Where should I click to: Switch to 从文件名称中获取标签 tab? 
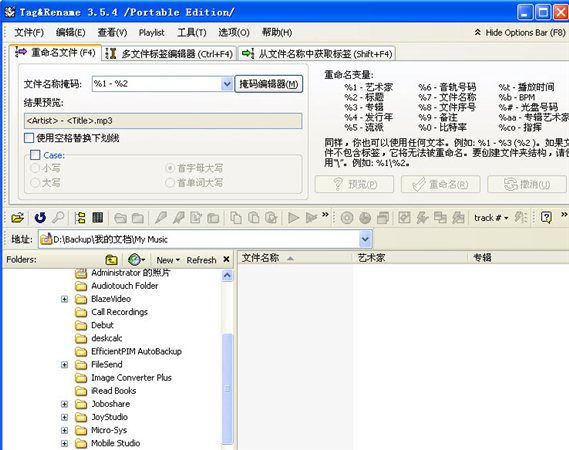tap(317, 54)
